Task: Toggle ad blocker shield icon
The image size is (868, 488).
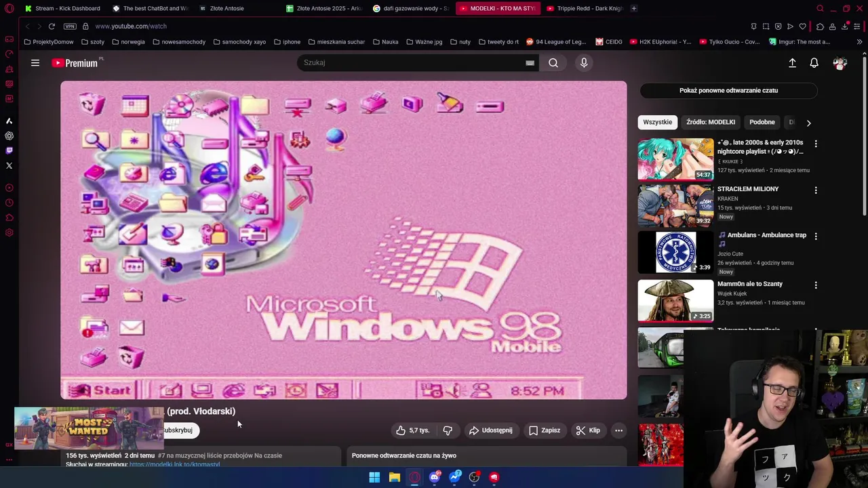Action: pos(778,26)
